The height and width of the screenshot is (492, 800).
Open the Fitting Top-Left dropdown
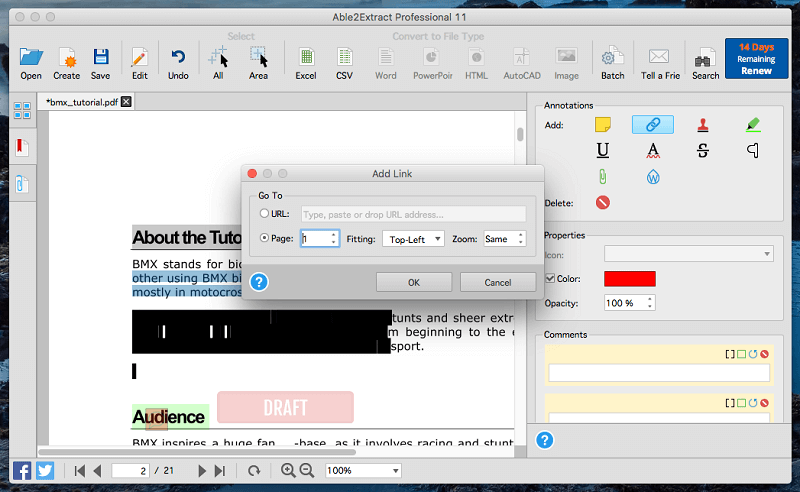pyautogui.click(x=413, y=239)
